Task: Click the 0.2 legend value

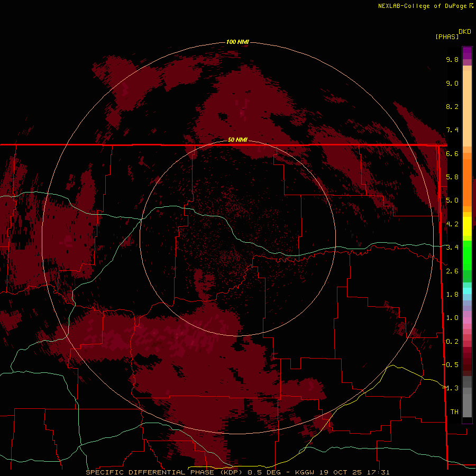Action: pos(452,342)
